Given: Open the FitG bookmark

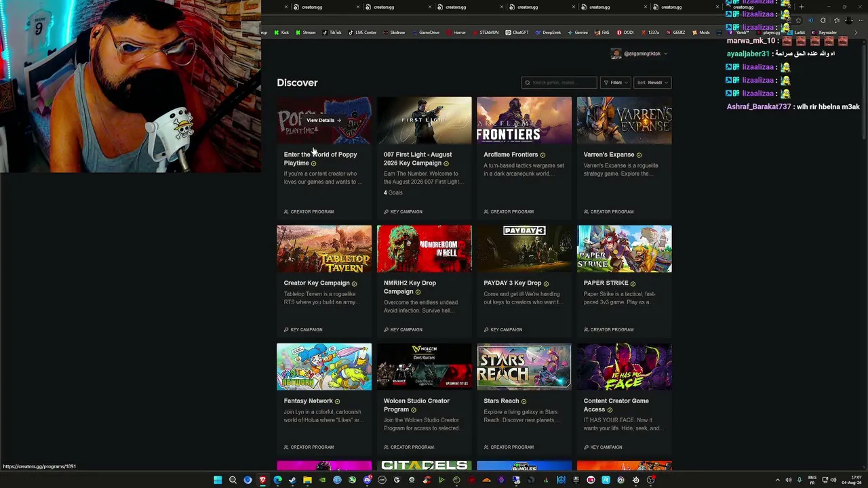Looking at the screenshot, I should (x=602, y=33).
